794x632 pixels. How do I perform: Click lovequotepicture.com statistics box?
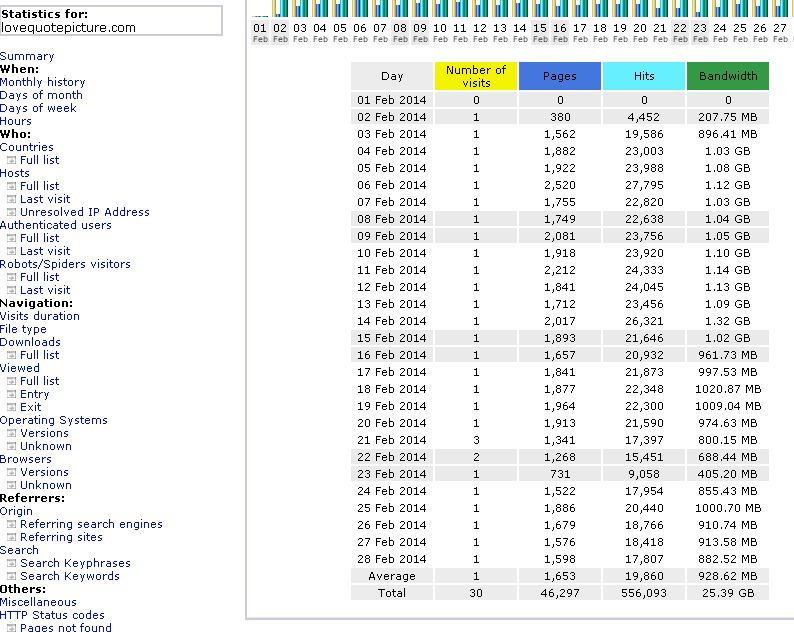[111, 21]
